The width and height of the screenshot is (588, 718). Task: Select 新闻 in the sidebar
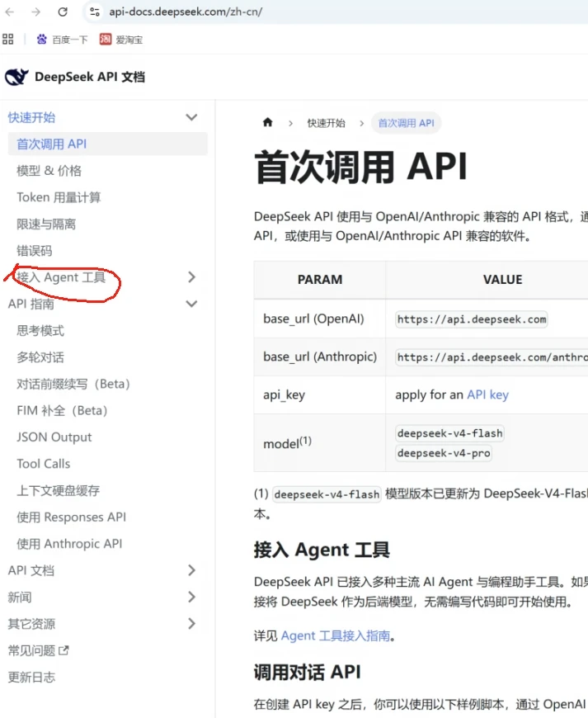(20, 597)
